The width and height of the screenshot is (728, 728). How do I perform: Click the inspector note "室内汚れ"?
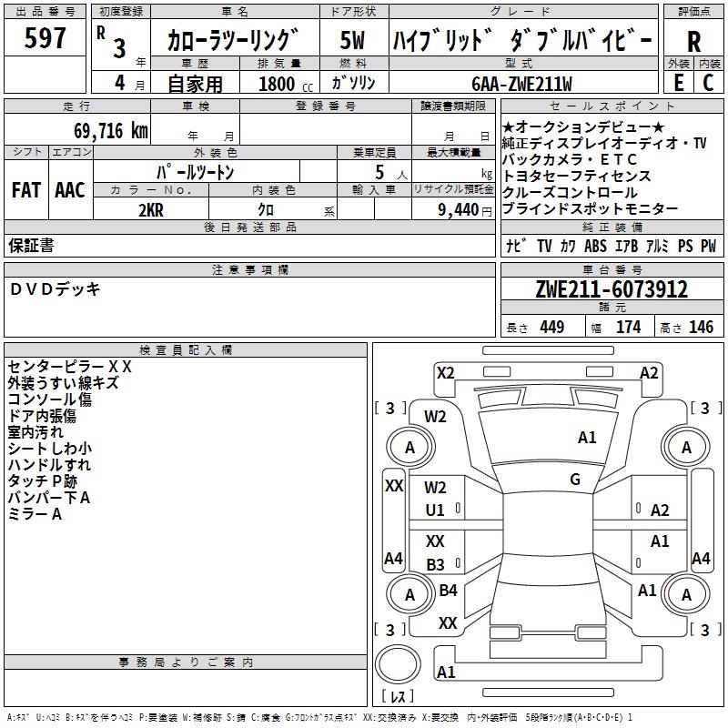(x=35, y=431)
